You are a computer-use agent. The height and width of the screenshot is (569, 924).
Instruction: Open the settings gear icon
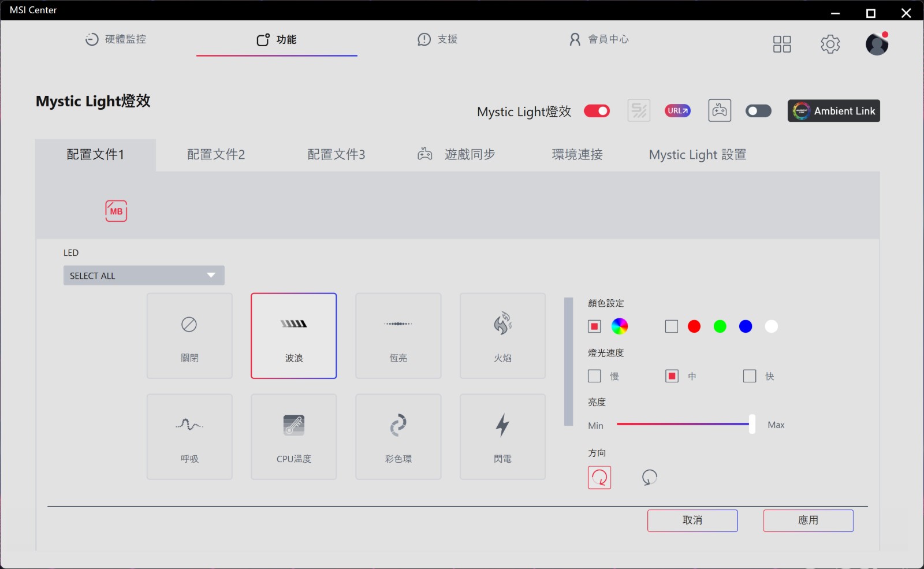pyautogui.click(x=830, y=44)
